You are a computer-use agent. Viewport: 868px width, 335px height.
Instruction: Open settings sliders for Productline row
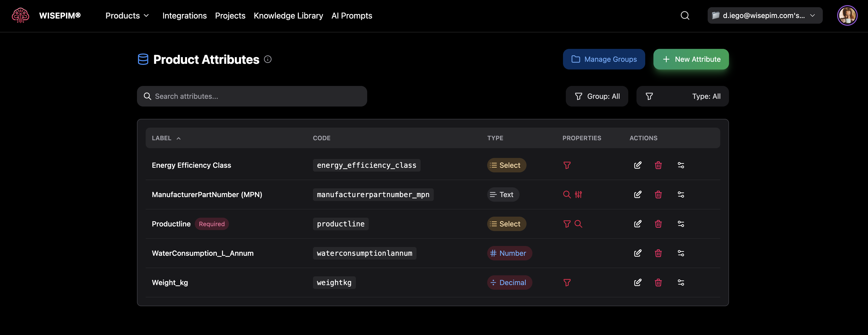tap(681, 224)
